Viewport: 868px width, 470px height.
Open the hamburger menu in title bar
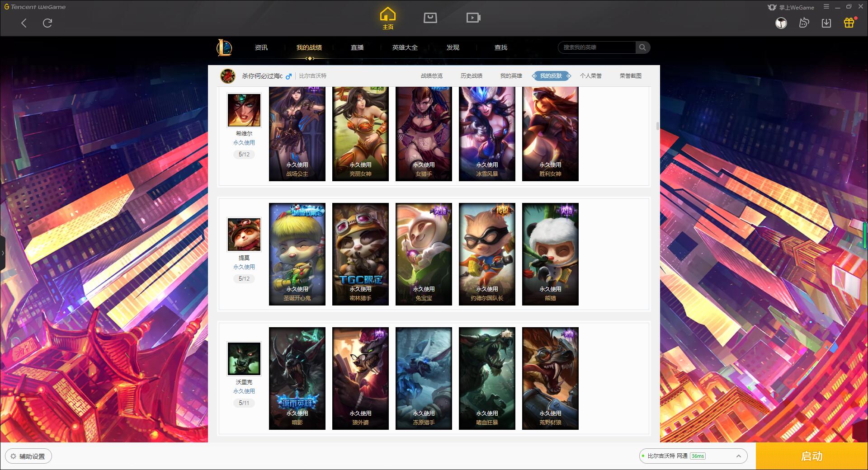pyautogui.click(x=826, y=7)
